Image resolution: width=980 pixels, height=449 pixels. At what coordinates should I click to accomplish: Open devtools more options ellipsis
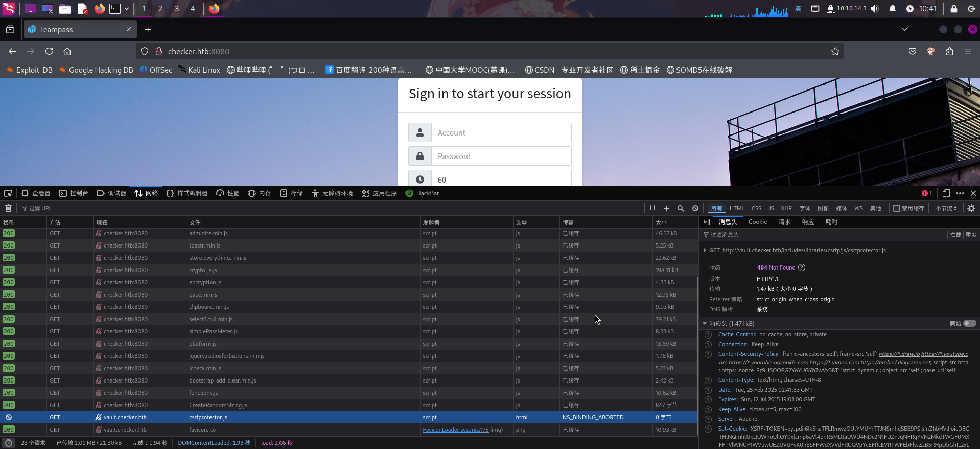point(960,193)
